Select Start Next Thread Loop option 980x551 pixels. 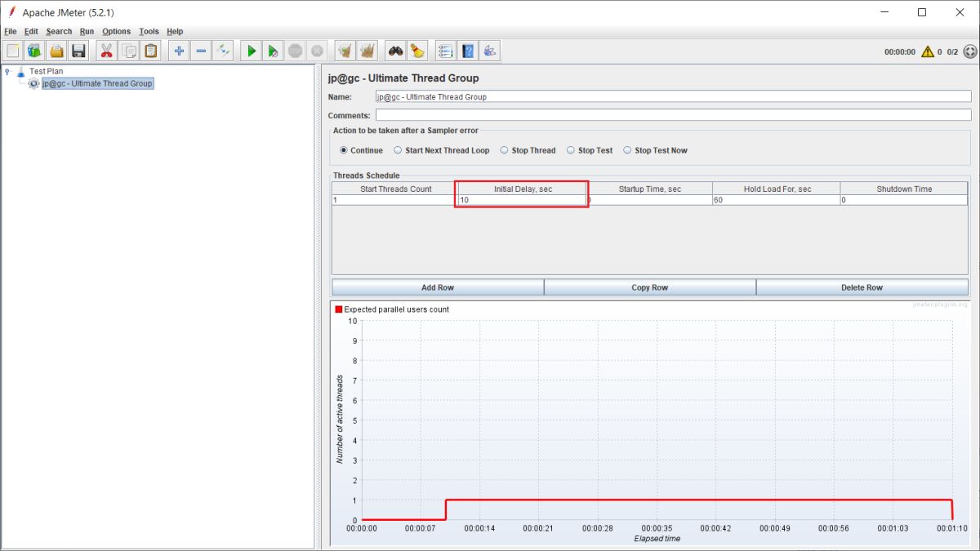398,150
